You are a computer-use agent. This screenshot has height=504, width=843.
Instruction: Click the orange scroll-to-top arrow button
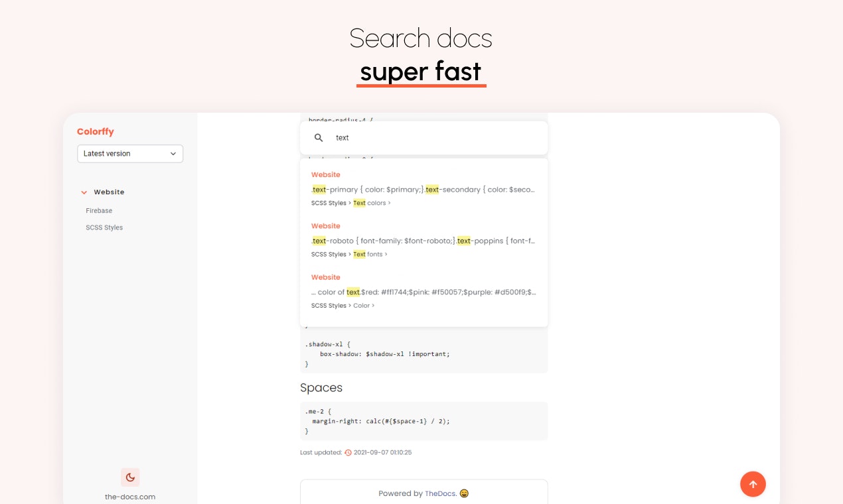(753, 484)
